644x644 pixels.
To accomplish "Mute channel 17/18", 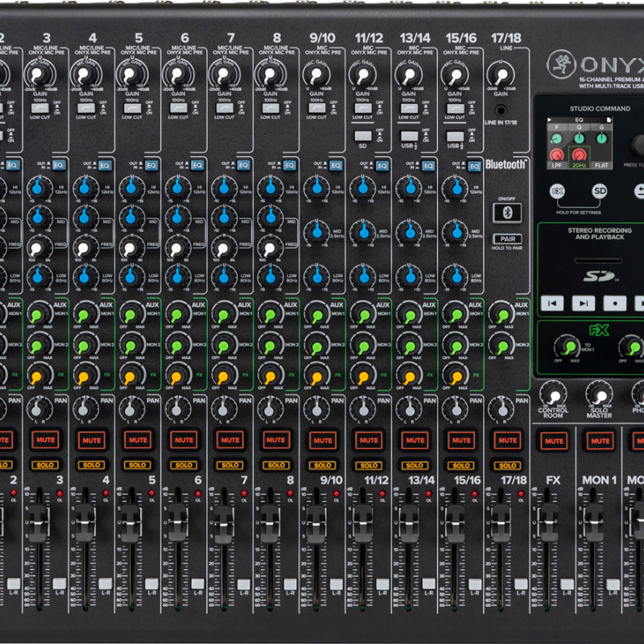I will click(508, 440).
